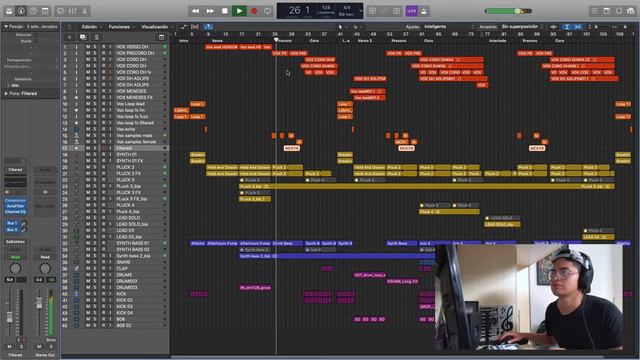
Task: Mute the VOX VERSO DH track
Action: coord(88,47)
